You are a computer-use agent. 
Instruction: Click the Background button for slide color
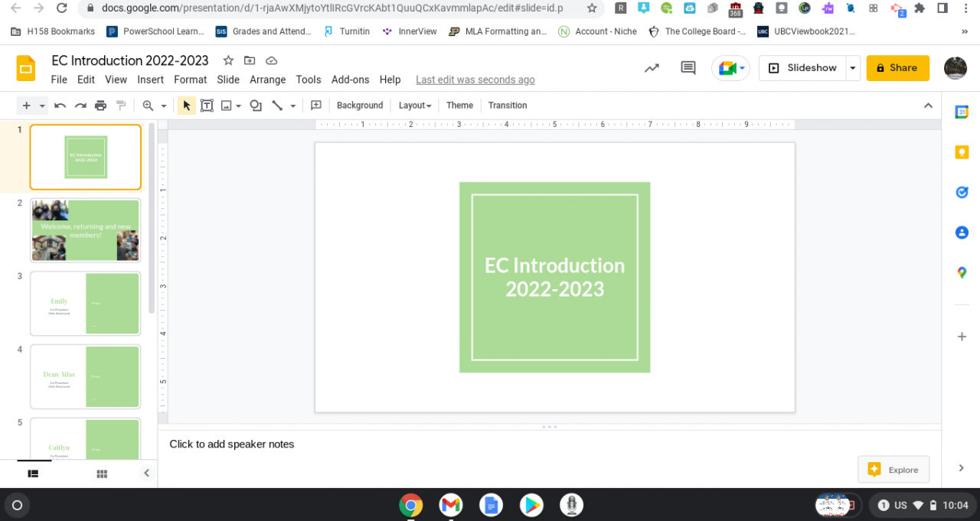coord(359,106)
